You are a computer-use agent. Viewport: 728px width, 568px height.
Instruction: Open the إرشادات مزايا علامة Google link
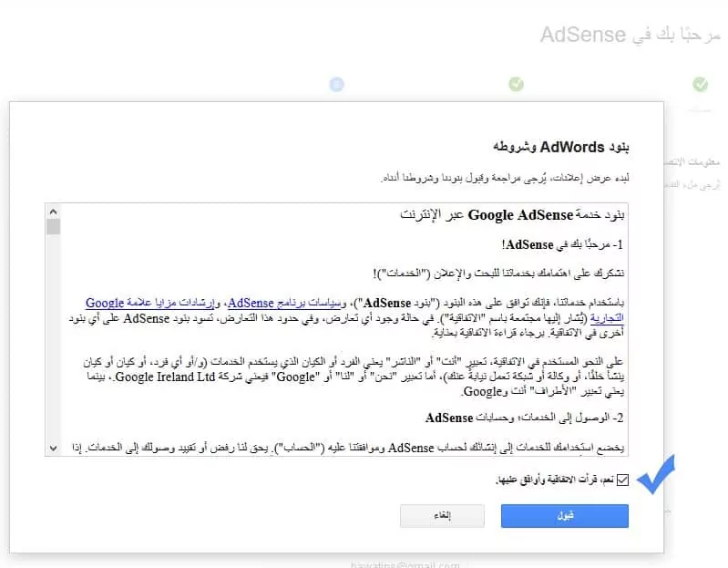(x=150, y=304)
